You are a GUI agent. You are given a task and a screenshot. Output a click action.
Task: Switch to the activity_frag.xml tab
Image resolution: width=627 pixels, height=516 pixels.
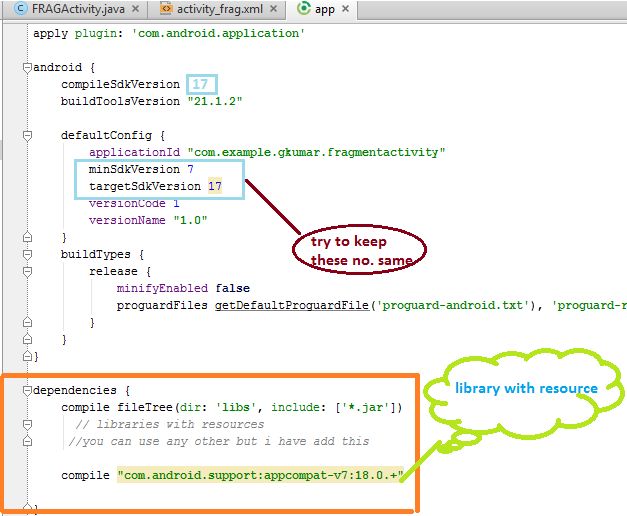(x=219, y=9)
